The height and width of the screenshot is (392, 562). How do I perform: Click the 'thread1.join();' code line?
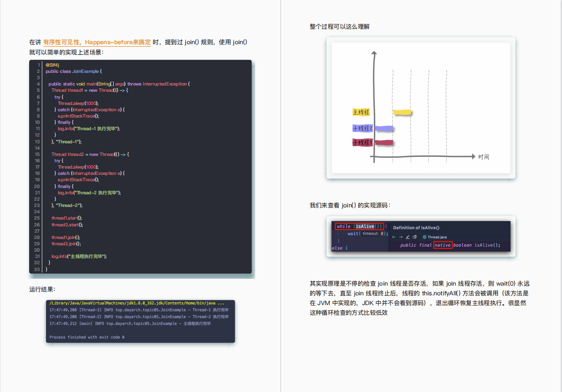pyautogui.click(x=66, y=238)
